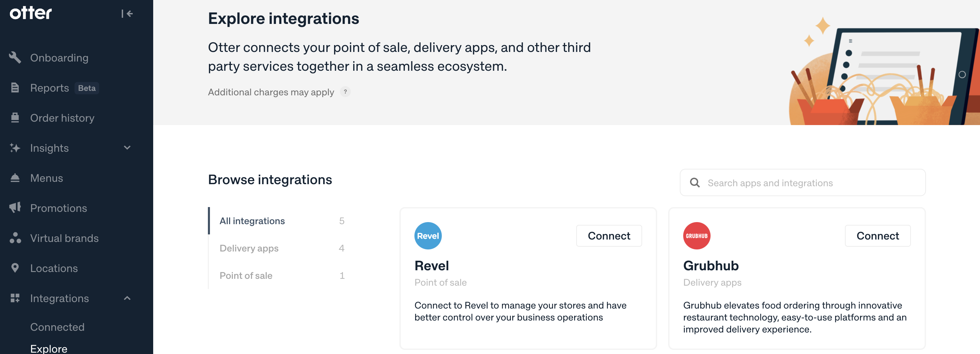Viewport: 980px width, 354px height.
Task: Connect the Revel integration
Action: click(609, 236)
